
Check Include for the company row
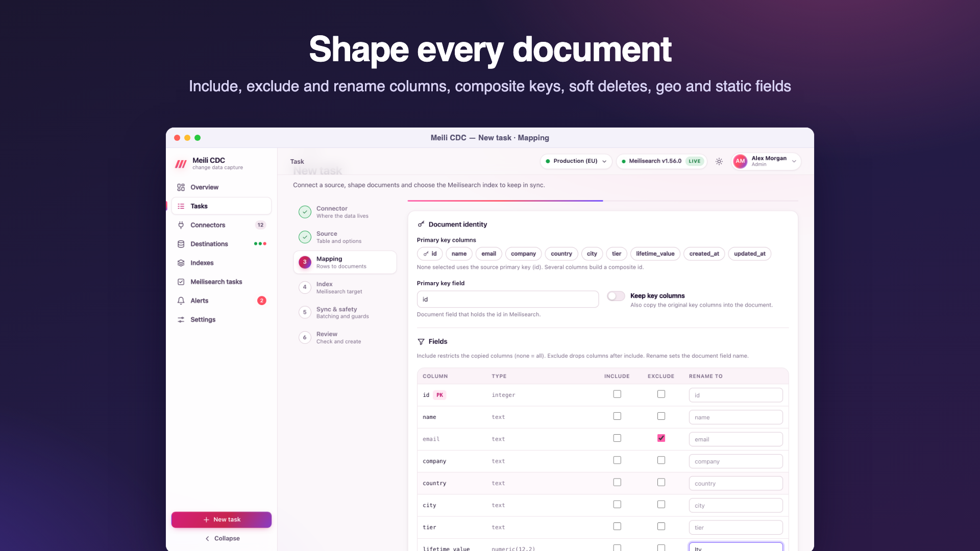(x=617, y=460)
